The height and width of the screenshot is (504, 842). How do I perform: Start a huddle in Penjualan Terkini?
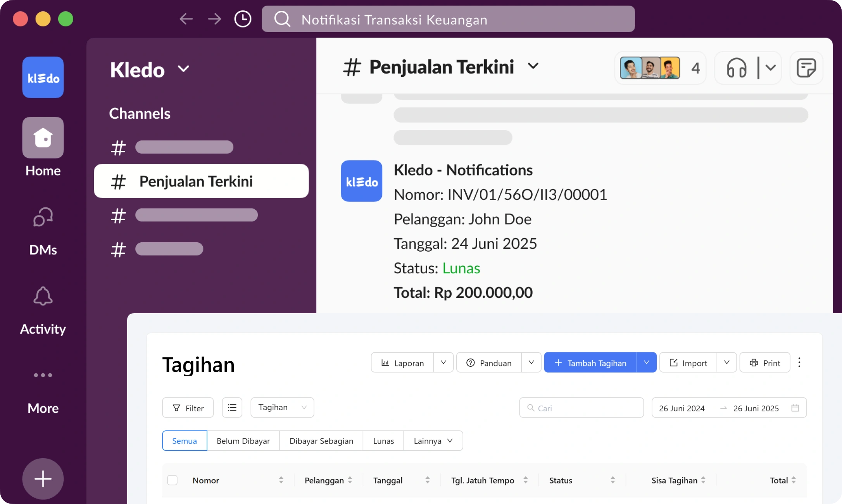(x=736, y=68)
